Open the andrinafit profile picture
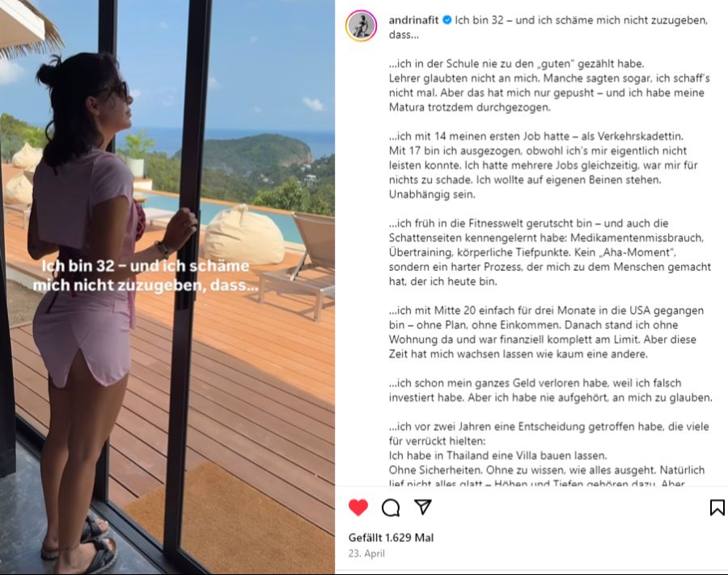Image resolution: width=728 pixels, height=575 pixels. click(362, 26)
